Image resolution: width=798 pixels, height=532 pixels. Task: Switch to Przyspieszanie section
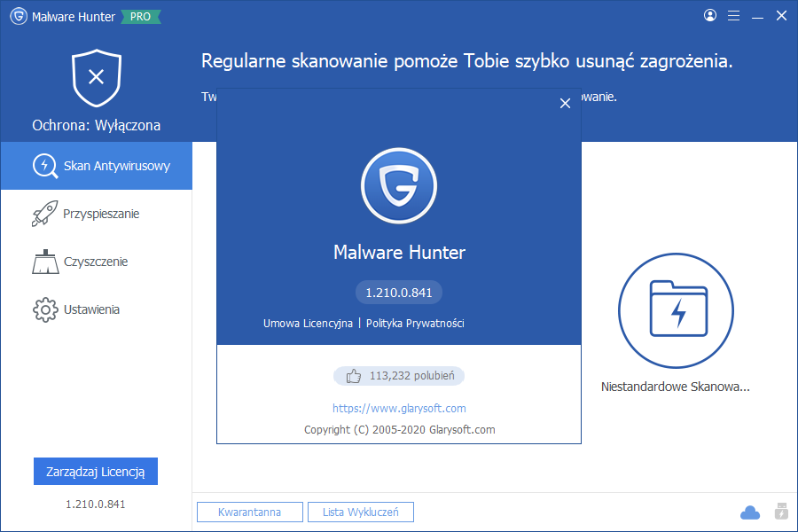tap(97, 214)
